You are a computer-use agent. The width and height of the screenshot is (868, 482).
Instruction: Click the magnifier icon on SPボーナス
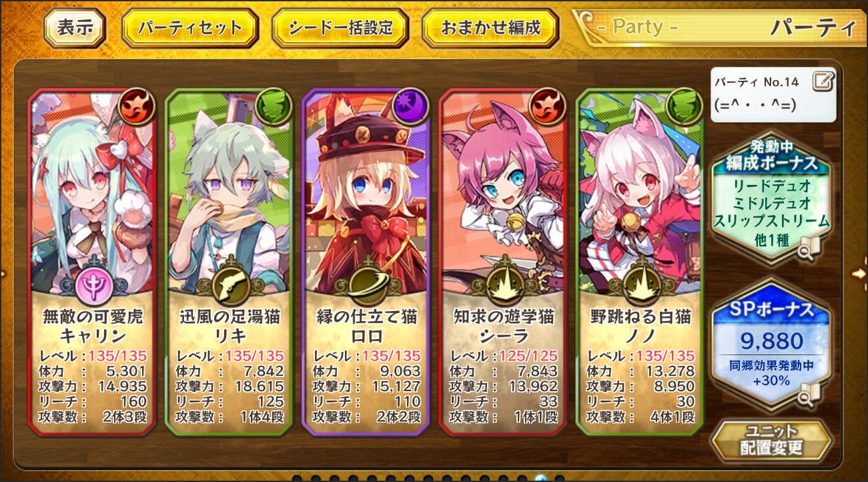(811, 395)
